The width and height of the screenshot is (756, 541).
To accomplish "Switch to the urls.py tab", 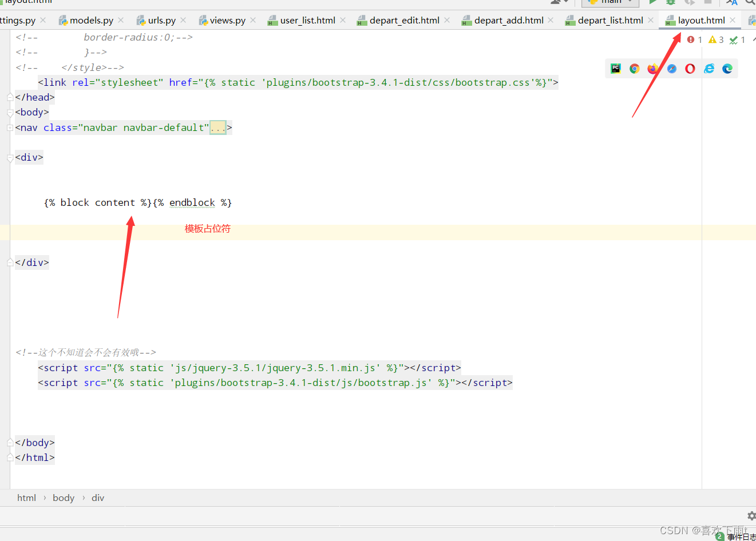I will (162, 20).
